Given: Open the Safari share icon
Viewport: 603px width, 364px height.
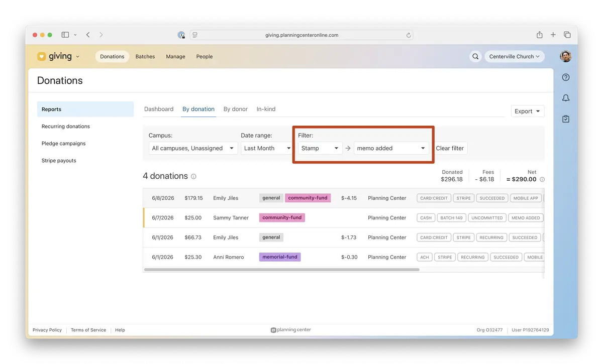Looking at the screenshot, I should [x=539, y=35].
